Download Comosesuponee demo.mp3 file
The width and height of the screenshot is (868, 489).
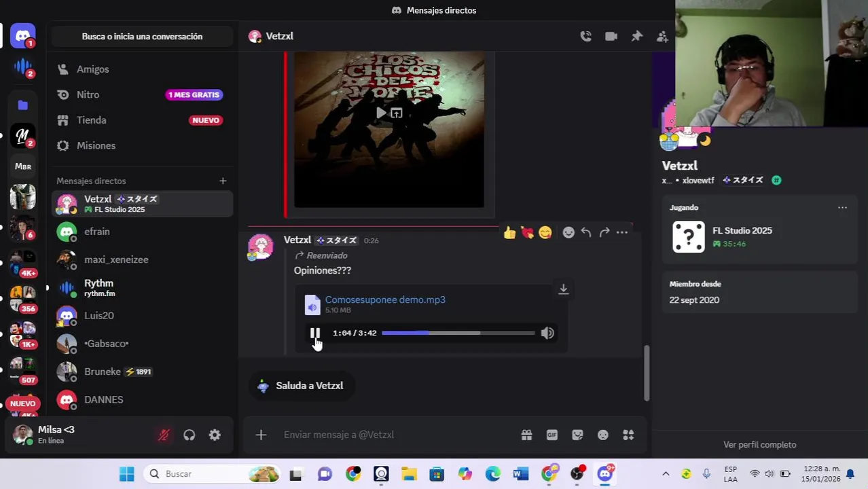(x=563, y=289)
